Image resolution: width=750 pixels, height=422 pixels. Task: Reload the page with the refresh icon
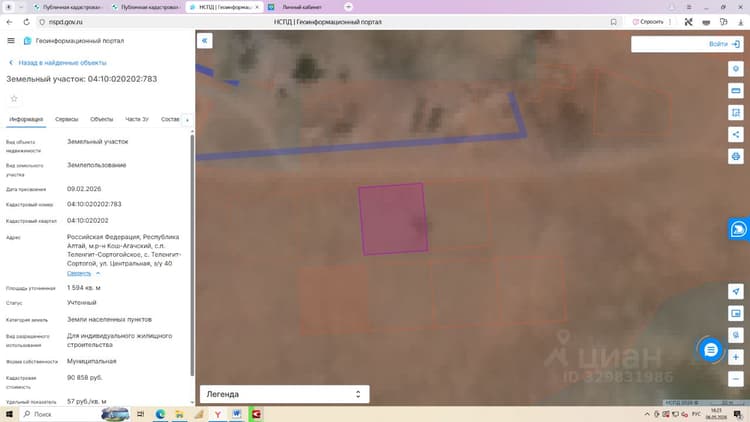click(x=26, y=22)
